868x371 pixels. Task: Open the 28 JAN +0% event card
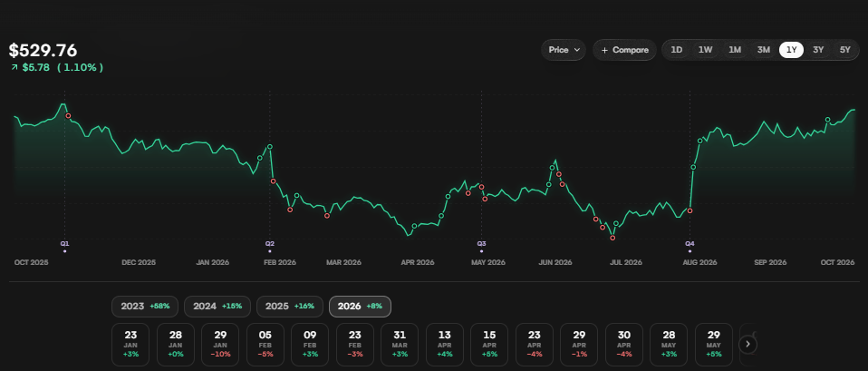176,345
